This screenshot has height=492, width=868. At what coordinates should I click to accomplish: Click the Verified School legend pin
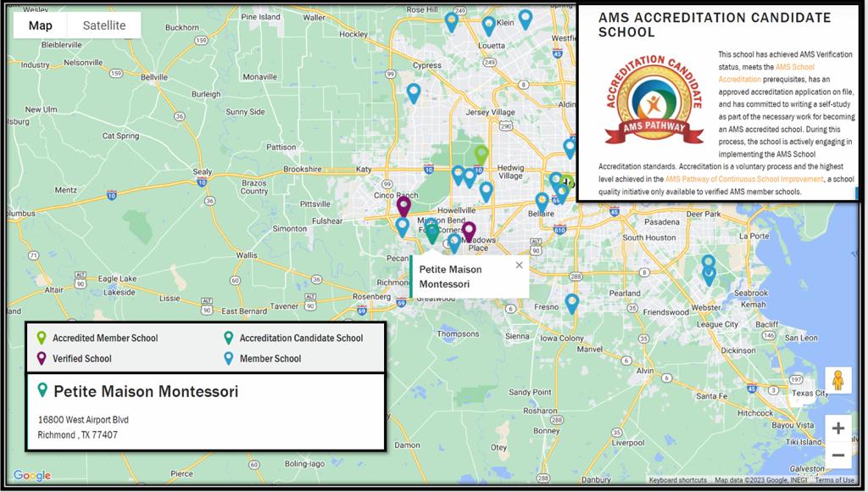coord(42,359)
